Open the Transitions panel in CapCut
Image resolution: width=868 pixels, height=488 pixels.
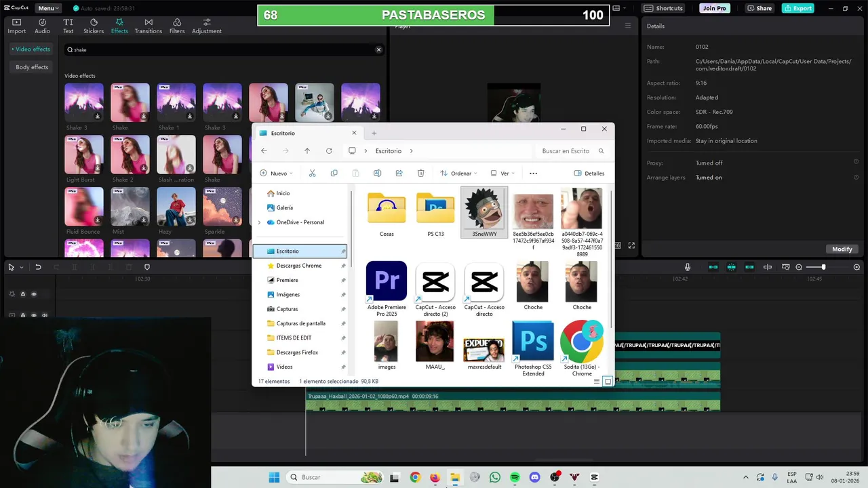148,26
